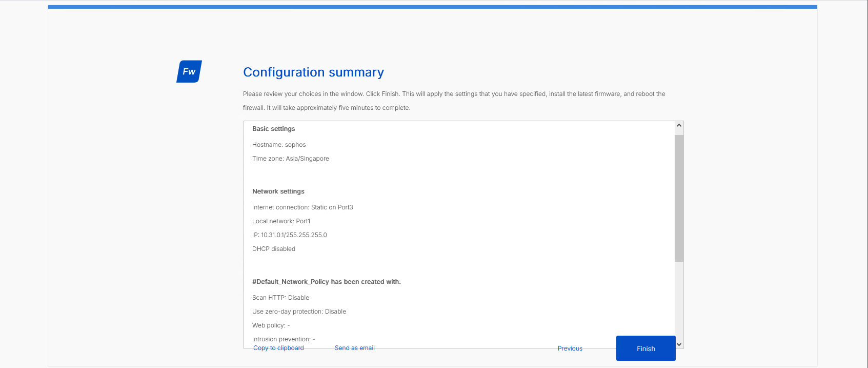Image resolution: width=868 pixels, height=368 pixels.
Task: Click the Local network: Port1 entry
Action: point(281,221)
